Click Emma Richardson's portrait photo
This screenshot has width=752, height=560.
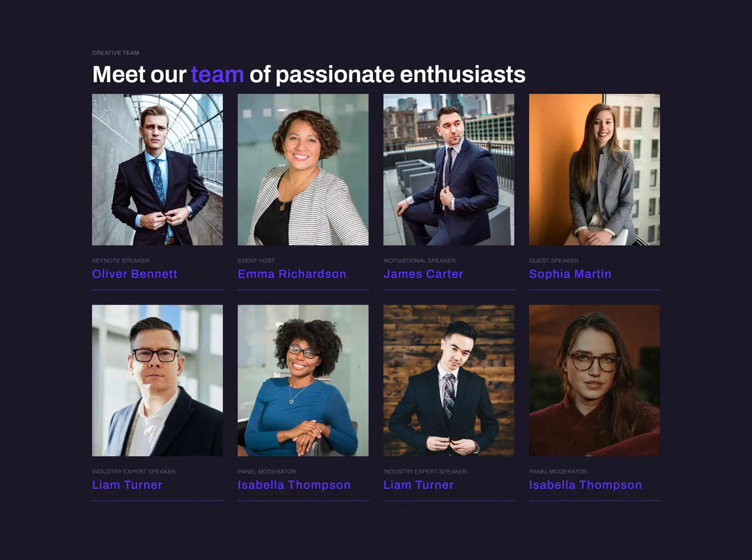tap(303, 169)
